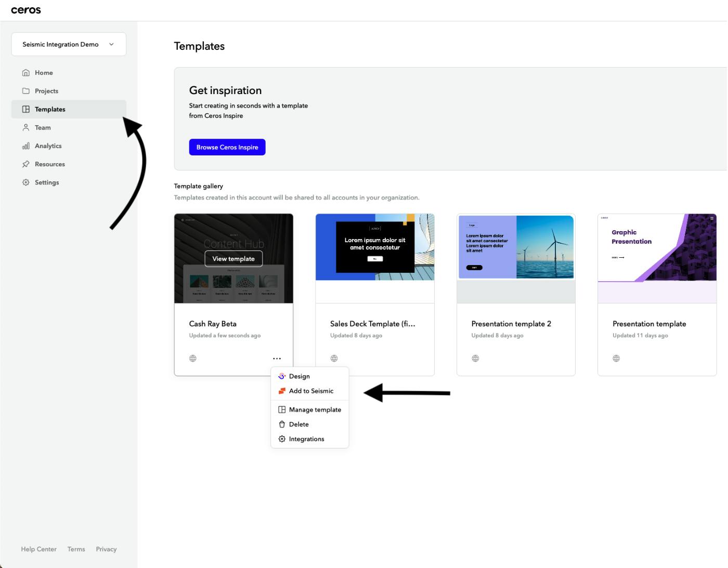Open Resources in the sidebar
Image resolution: width=728 pixels, height=568 pixels.
point(69,164)
